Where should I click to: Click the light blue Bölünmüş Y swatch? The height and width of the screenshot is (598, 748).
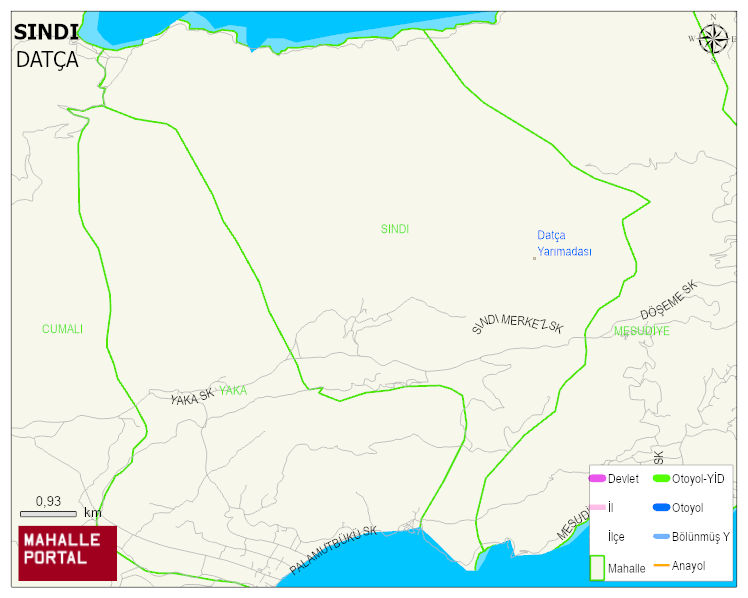point(661,537)
